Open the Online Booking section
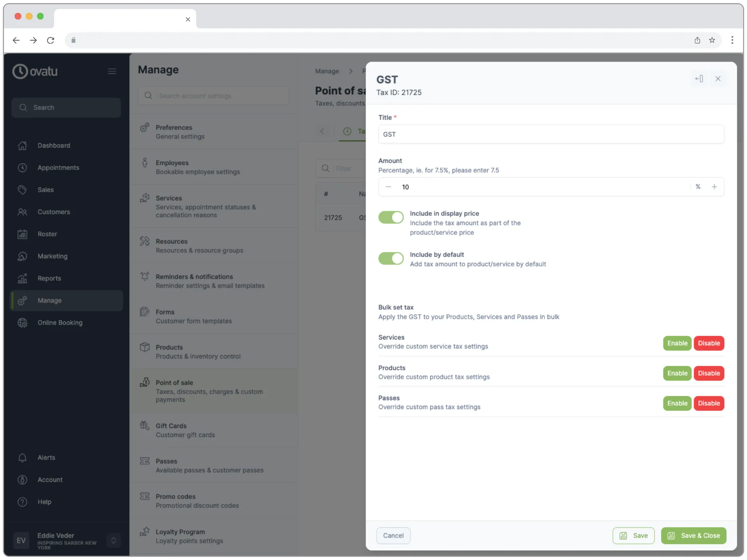747x560 pixels. (60, 322)
